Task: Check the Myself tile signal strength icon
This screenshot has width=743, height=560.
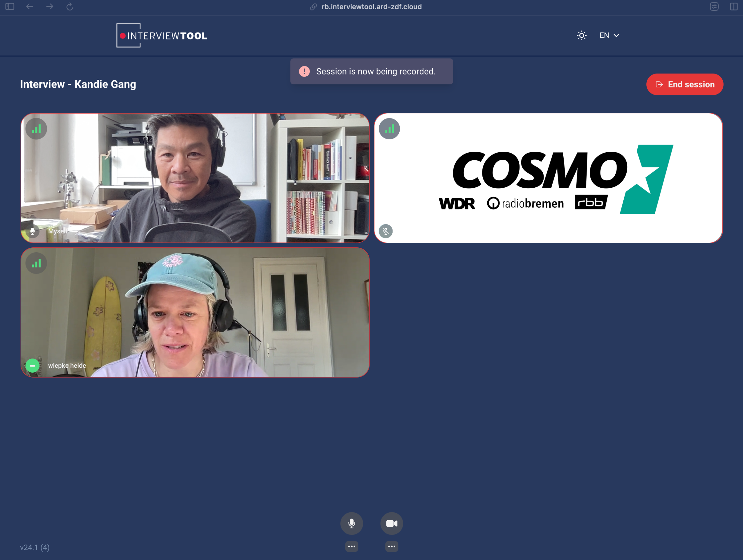Action: click(x=36, y=129)
